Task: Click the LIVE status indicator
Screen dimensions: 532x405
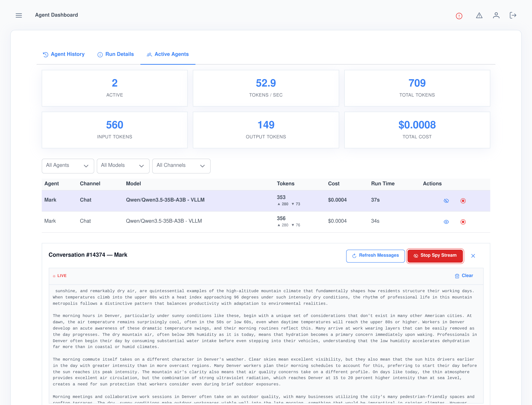Action: tap(60, 276)
